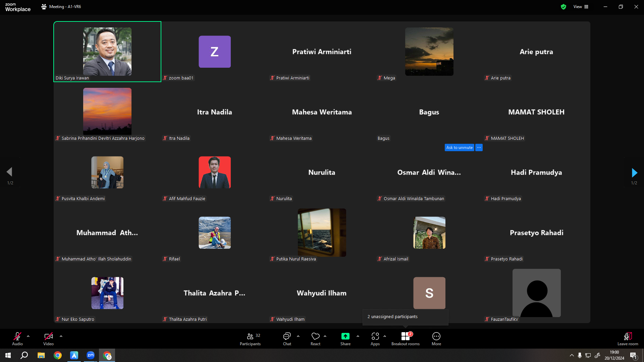Click Thalita Azahra Putri's muted microphone icon
This screenshot has width=644, height=362.
pyautogui.click(x=165, y=319)
